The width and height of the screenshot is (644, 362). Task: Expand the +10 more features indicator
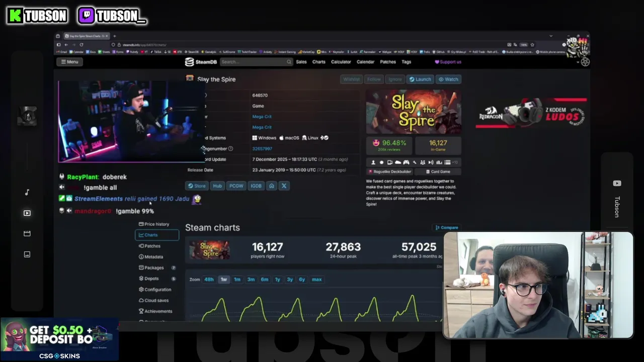[x=455, y=162]
